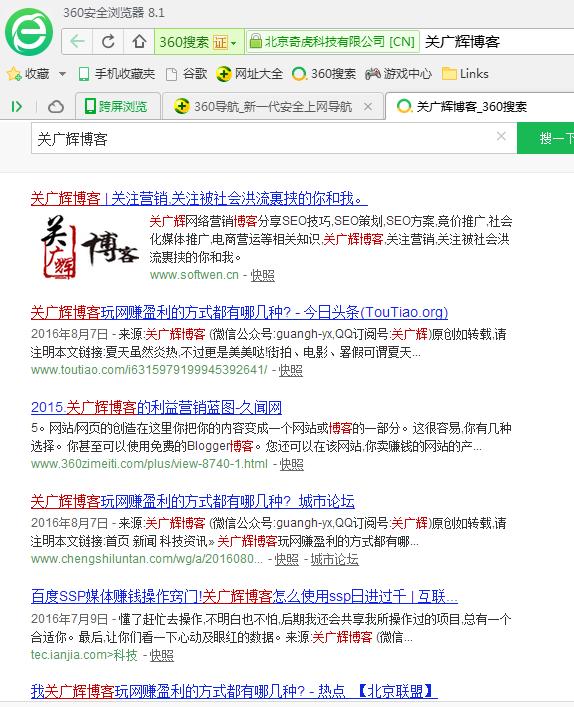Click the www.toutiao.com green URL text
Screen dimensions: 574x707
(x=149, y=370)
